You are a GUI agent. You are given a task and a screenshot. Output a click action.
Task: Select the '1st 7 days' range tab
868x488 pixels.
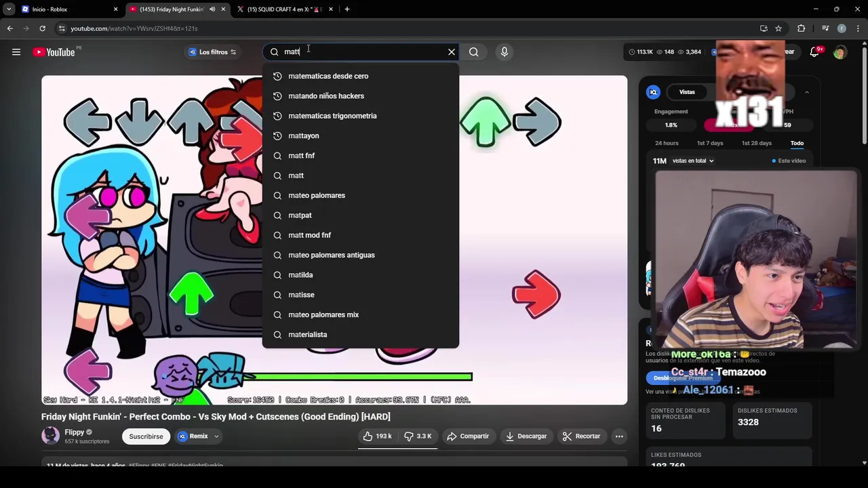click(x=710, y=143)
